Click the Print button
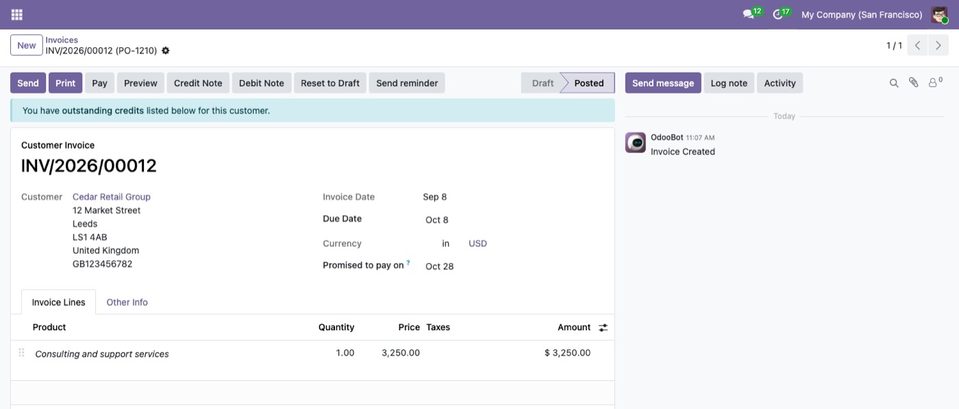 (65, 83)
